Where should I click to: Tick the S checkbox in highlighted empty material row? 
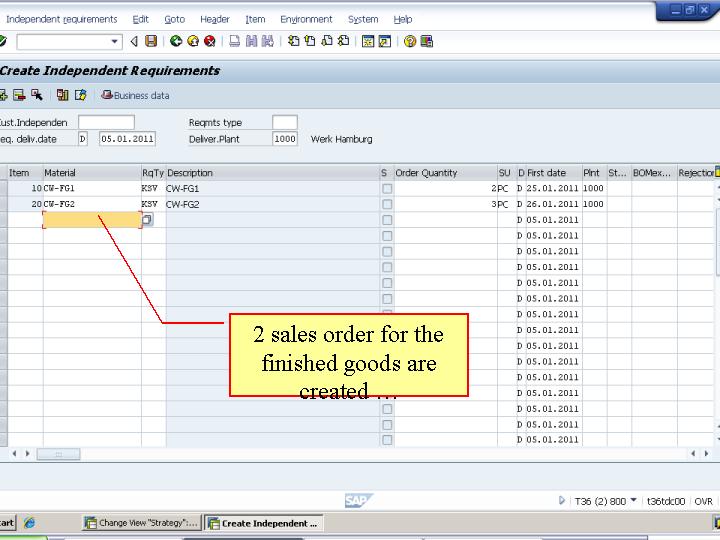(x=387, y=220)
